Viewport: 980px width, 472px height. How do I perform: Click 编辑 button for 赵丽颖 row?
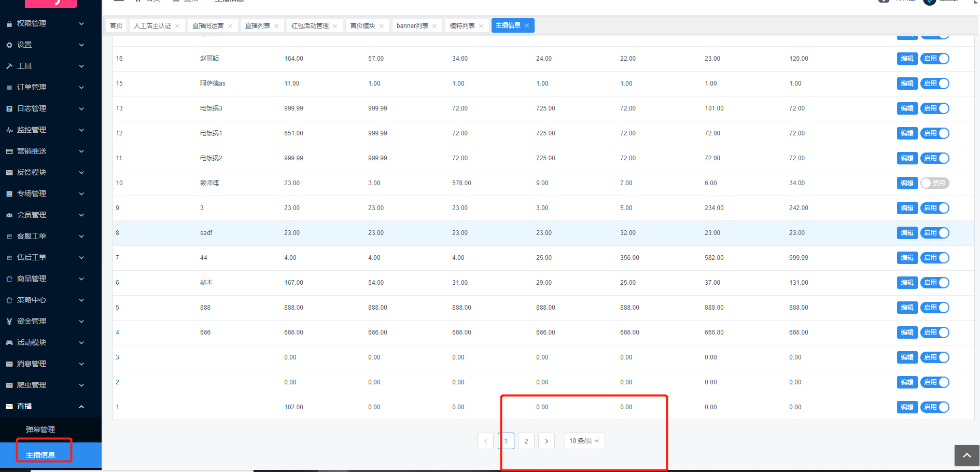pyautogui.click(x=907, y=59)
